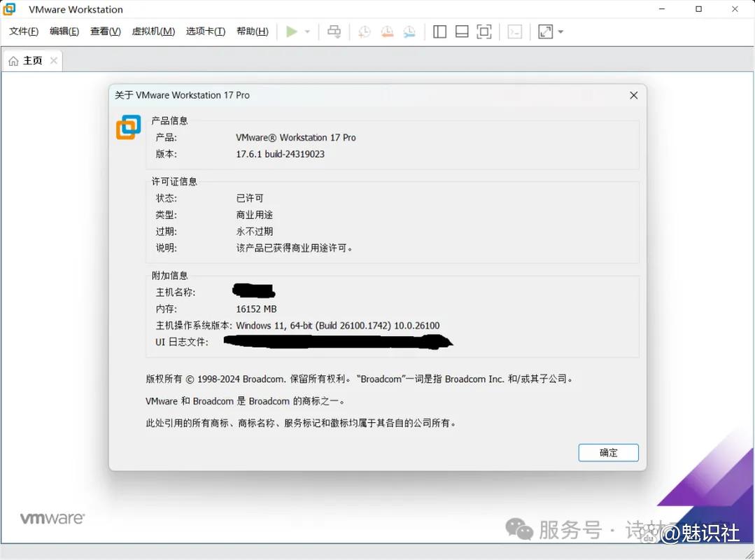Toggle the thumbnail bar icon
The width and height of the screenshot is (755, 560).
462,31
